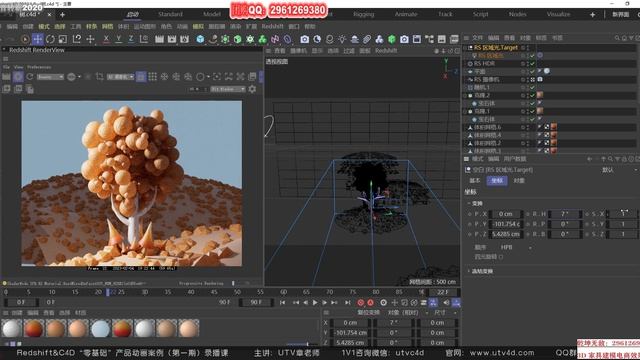Image resolution: width=640 pixels, height=360 pixels.
Task: Add a cube primitive from toolbar
Action: pyautogui.click(x=200, y=39)
